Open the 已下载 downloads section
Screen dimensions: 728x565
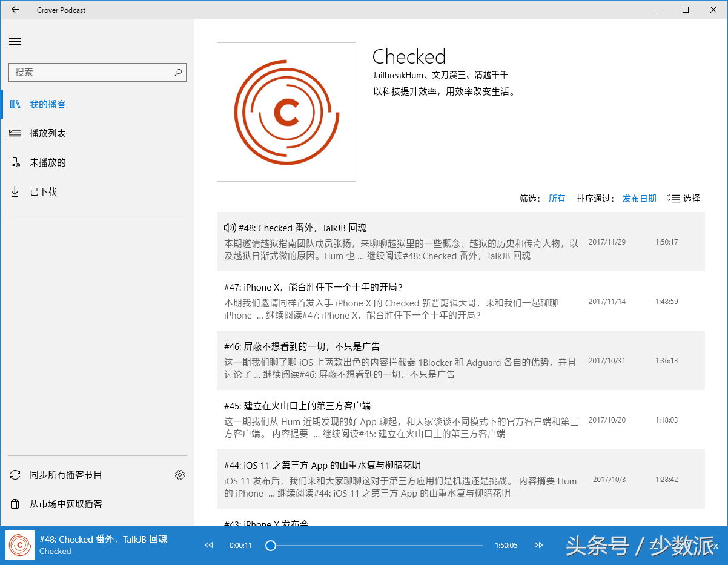coord(98,191)
